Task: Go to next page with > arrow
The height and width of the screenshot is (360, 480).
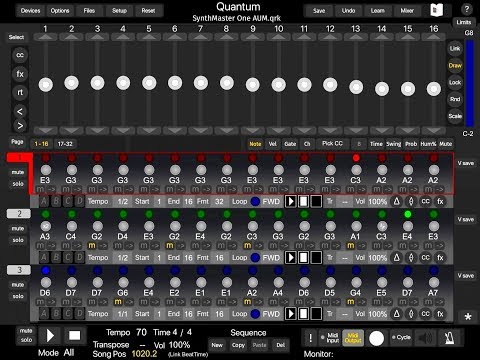Action: 20,126
